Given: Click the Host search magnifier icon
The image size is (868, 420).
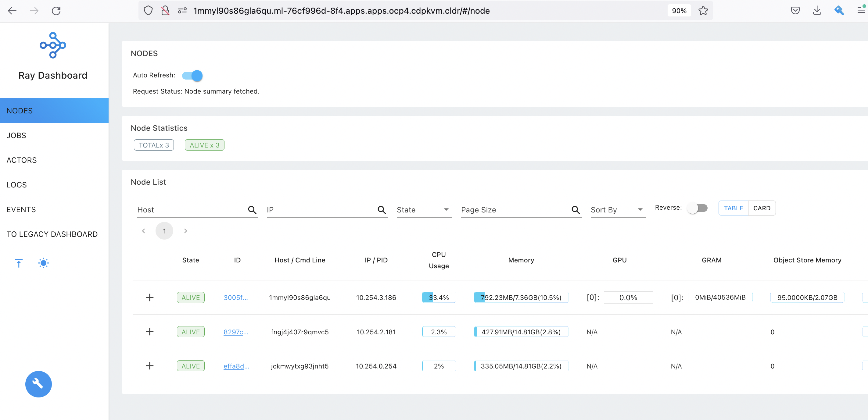Looking at the screenshot, I should coord(252,210).
